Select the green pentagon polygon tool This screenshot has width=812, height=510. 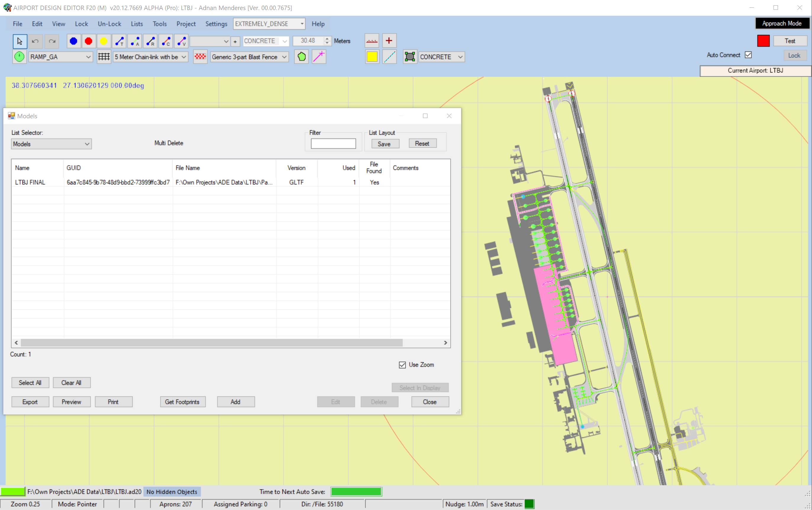(x=301, y=57)
